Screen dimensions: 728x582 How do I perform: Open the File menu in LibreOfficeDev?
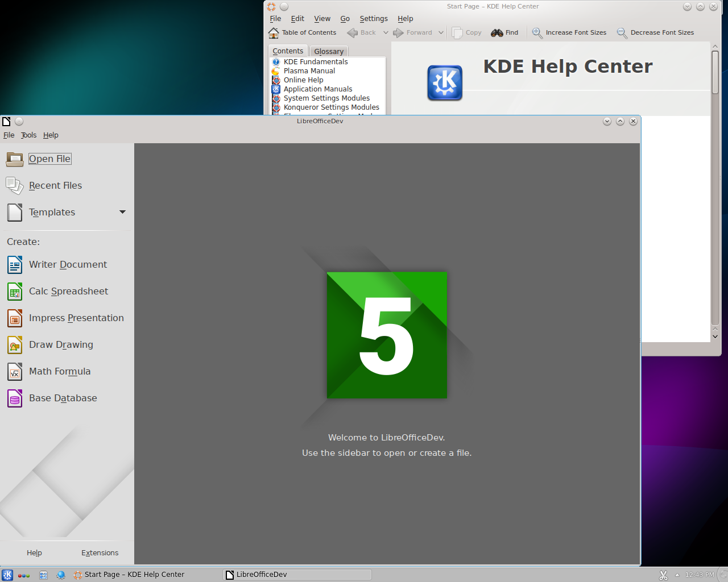tap(9, 135)
